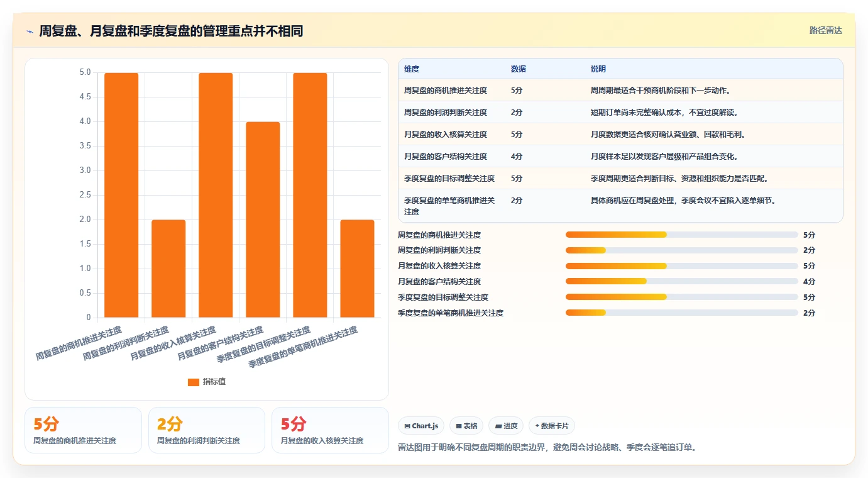Screen dimensions: 868x478
Task: Click table row 月复盘的客户结构关注度
Action: [x=620, y=156]
